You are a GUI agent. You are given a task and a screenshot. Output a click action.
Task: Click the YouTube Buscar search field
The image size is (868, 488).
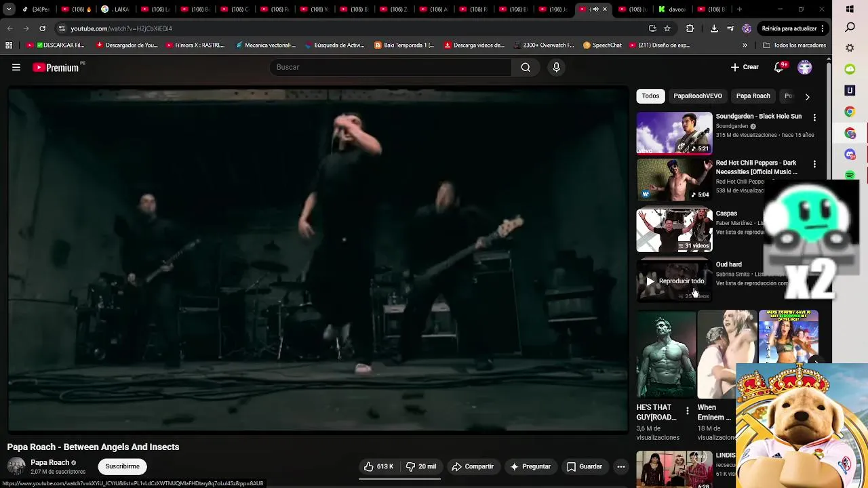pos(391,67)
